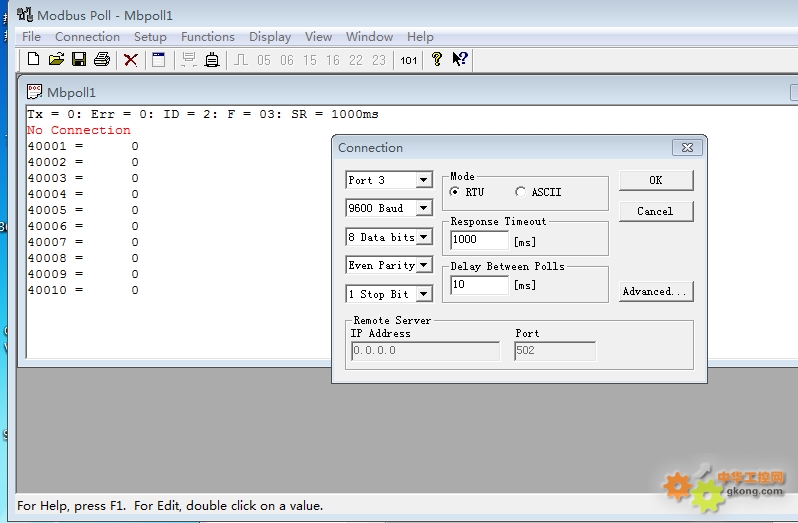This screenshot has height=523, width=798.
Task: Click the communication traffic monitor icon
Action: 212,60
